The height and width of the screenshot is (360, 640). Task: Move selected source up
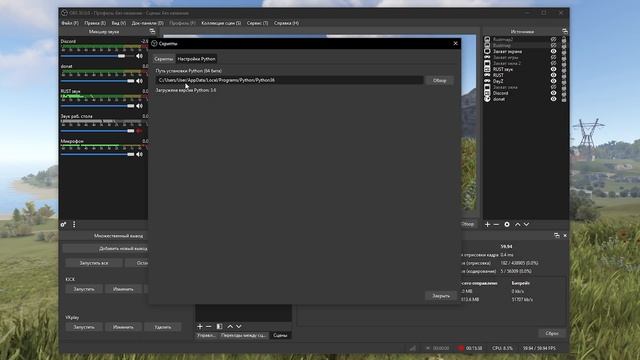[x=518, y=224]
